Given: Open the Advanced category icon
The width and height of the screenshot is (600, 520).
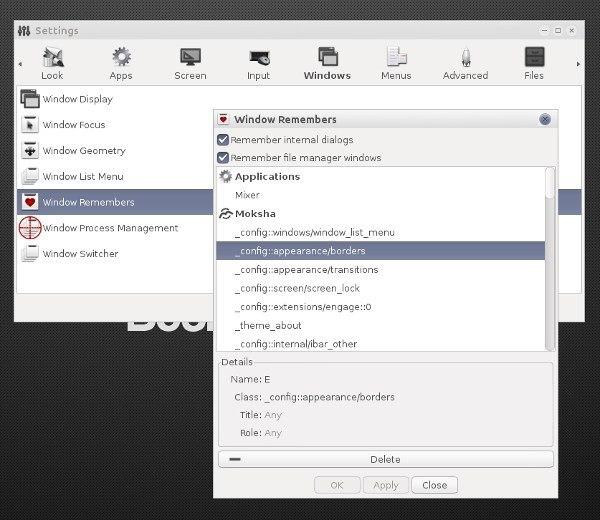Looking at the screenshot, I should (x=465, y=57).
